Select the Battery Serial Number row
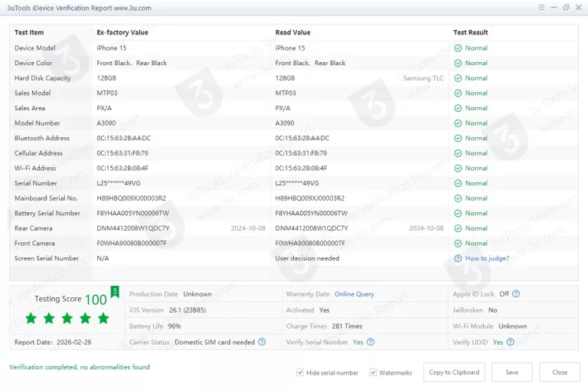588x390 pixels. pyautogui.click(x=47, y=213)
